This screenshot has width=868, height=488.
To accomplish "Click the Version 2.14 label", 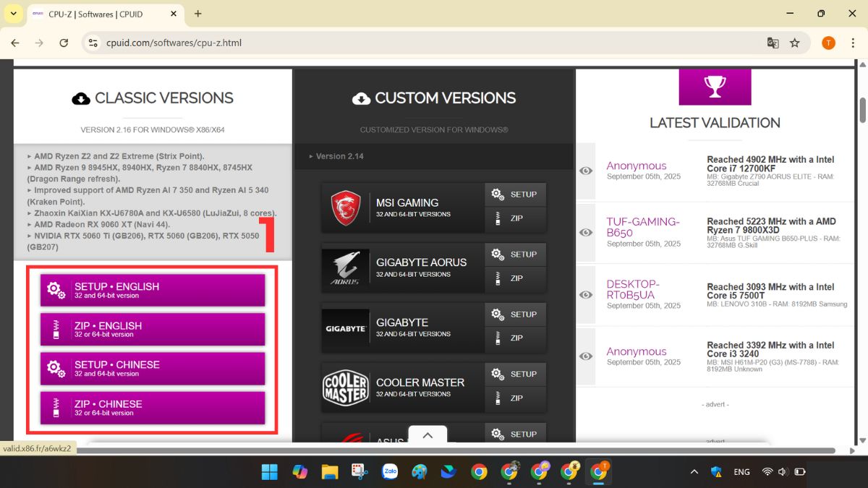I will (x=340, y=156).
